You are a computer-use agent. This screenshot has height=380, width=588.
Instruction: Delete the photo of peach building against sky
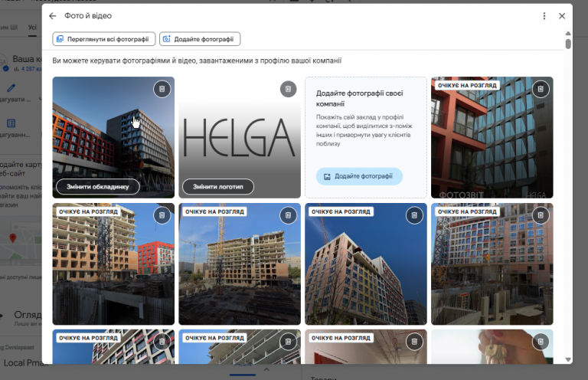[x=414, y=215]
